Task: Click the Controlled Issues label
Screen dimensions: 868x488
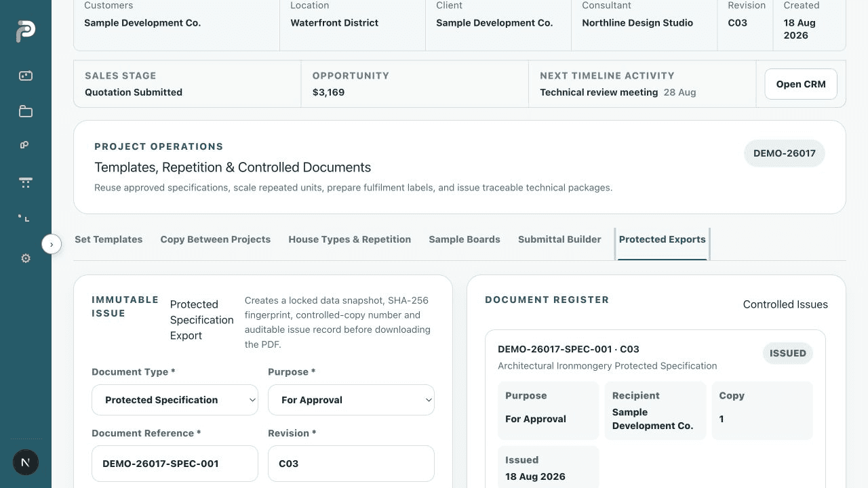Action: click(785, 304)
